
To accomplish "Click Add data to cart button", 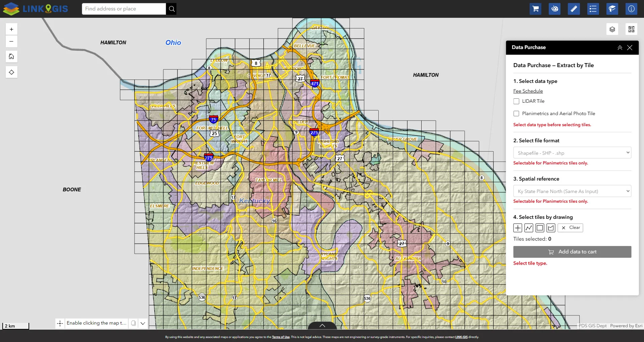I will (572, 252).
